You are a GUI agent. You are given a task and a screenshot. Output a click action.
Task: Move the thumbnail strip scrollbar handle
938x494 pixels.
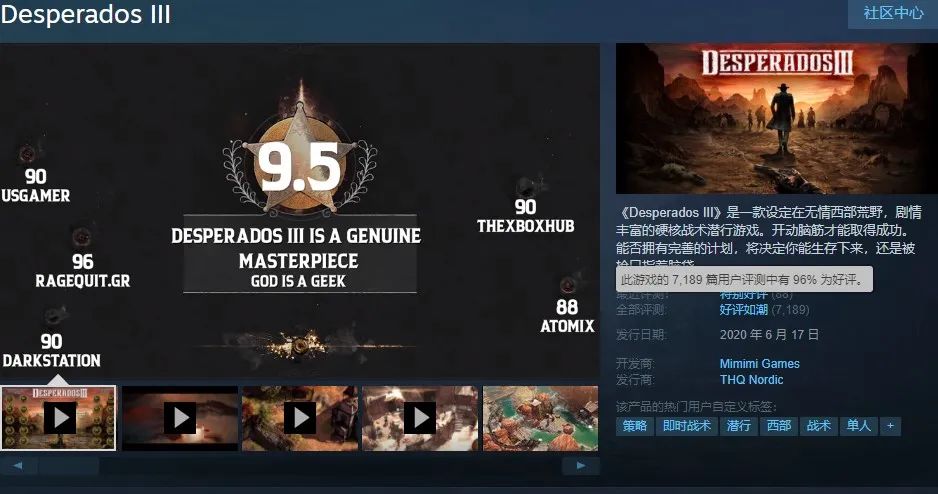pos(69,465)
